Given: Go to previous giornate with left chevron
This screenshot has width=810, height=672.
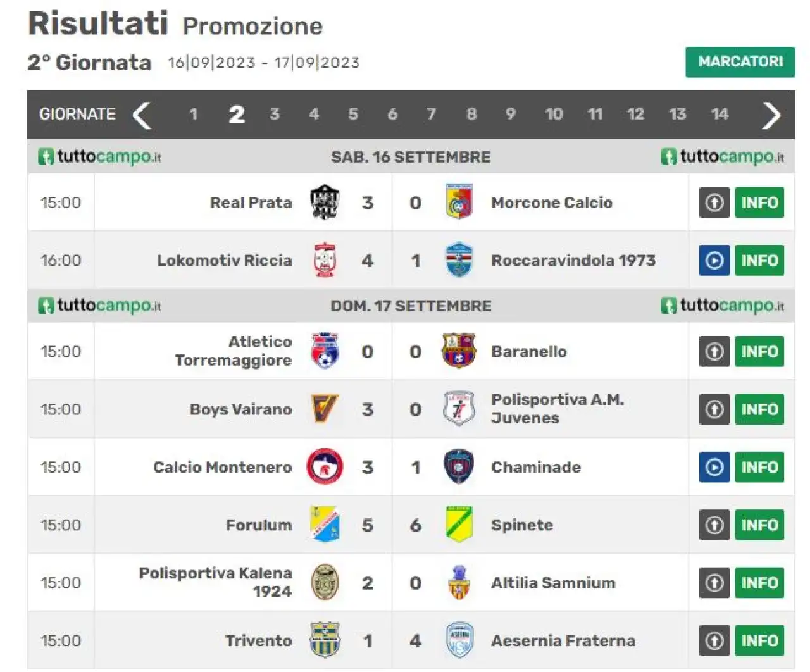Looking at the screenshot, I should 142,115.
